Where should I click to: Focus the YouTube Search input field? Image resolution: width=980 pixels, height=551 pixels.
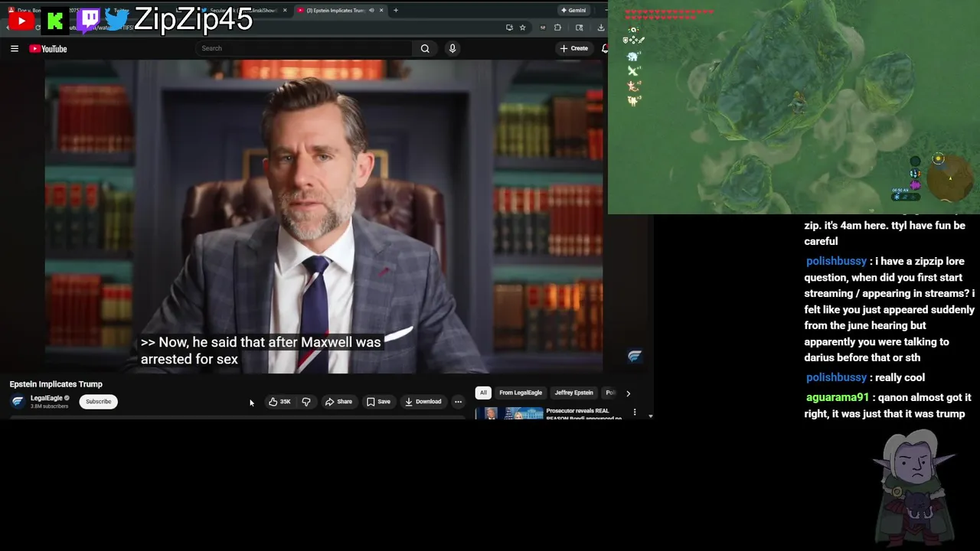[x=305, y=48]
